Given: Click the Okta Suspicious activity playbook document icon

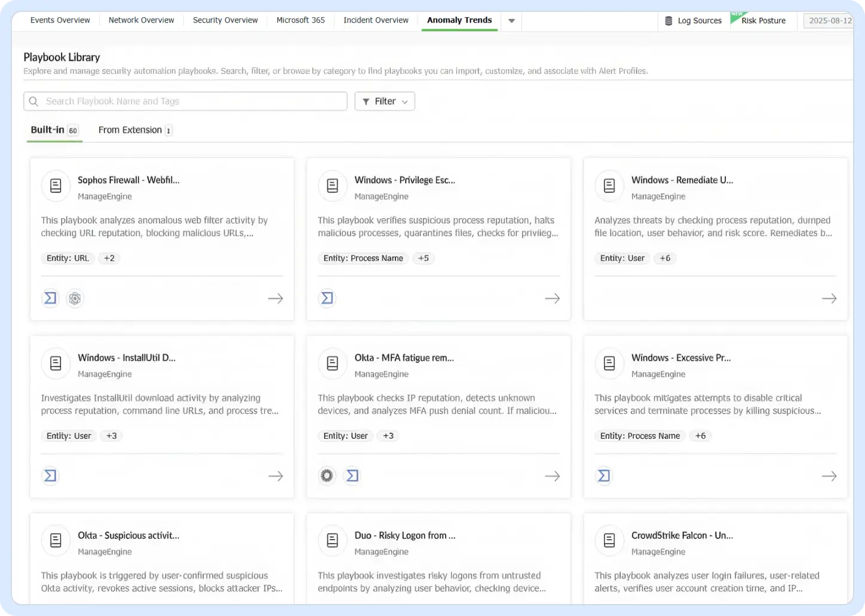Looking at the screenshot, I should [56, 541].
